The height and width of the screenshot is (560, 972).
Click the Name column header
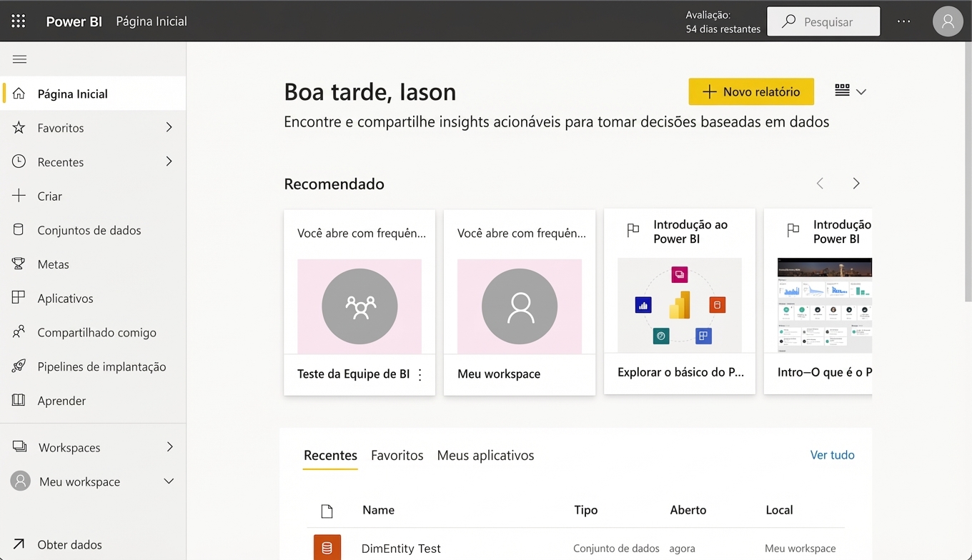[379, 510]
